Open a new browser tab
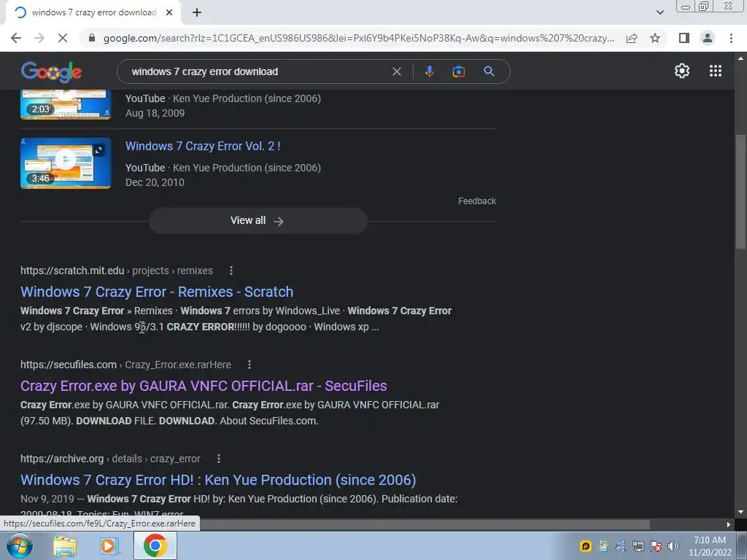The image size is (747, 560). (197, 13)
